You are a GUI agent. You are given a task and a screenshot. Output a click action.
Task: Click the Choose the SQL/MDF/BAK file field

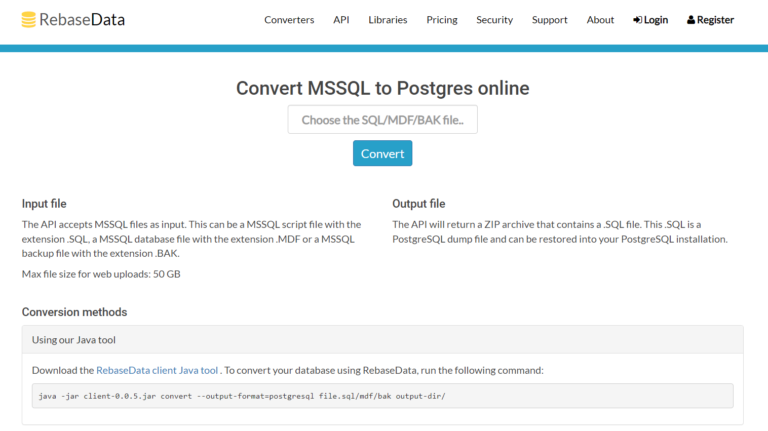pos(383,120)
